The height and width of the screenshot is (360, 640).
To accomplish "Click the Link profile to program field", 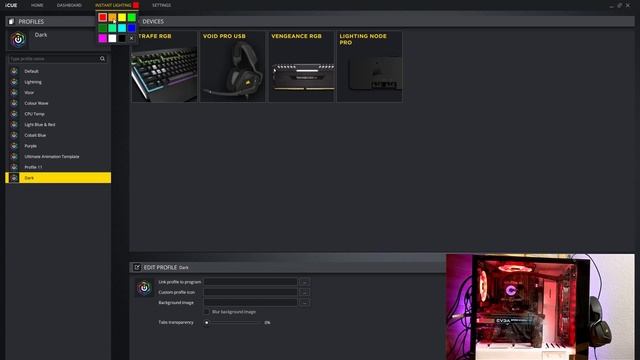I will coord(250,282).
